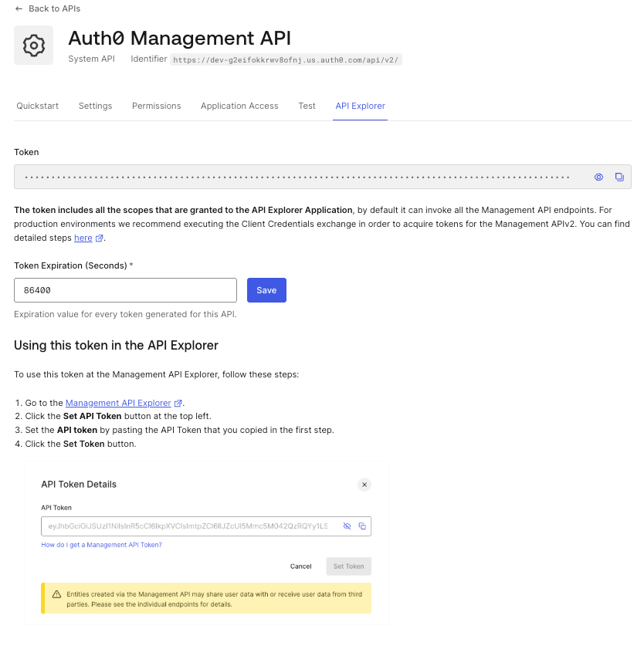
Task: Click 'How do I get a Management API Token?'
Action: (101, 545)
